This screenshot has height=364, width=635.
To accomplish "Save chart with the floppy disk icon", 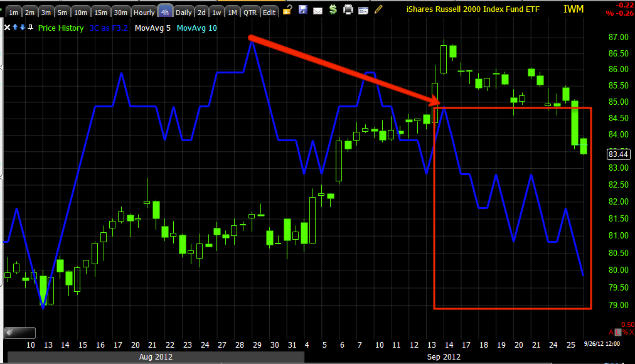I will pos(302,9).
